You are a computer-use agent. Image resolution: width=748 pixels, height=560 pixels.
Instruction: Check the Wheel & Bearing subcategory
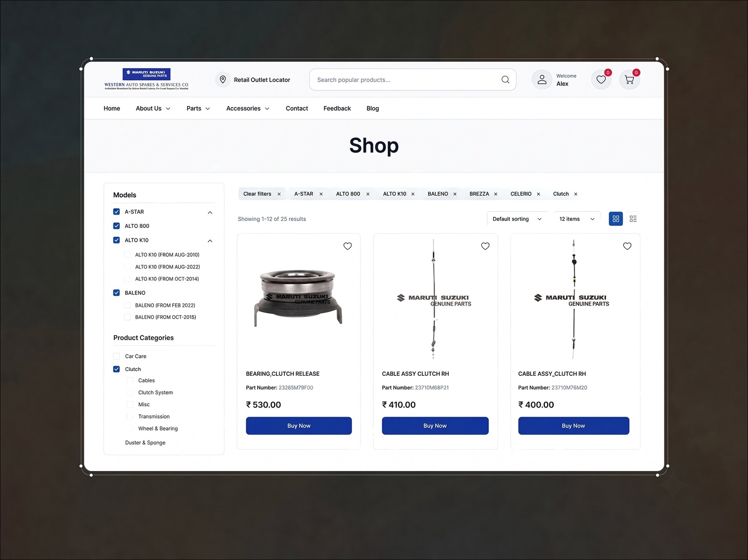[x=130, y=428]
